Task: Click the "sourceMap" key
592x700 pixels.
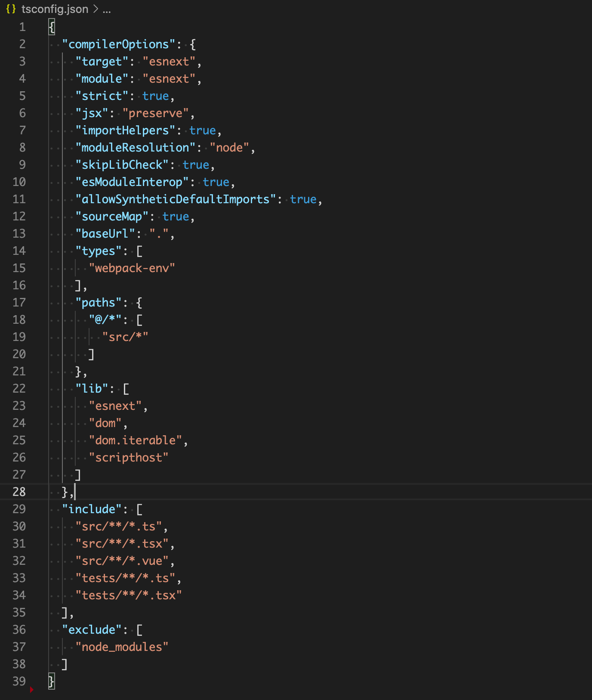Action: tap(112, 217)
